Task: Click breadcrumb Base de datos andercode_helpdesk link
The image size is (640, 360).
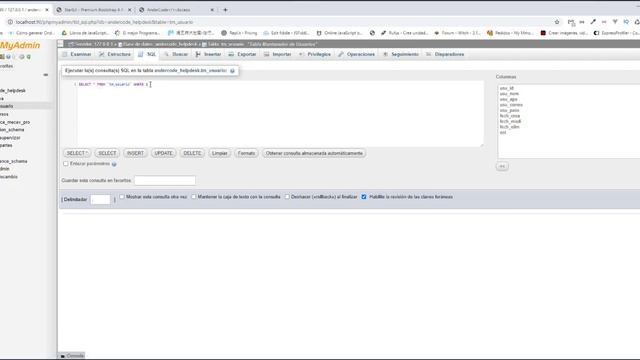Action: tap(160, 44)
